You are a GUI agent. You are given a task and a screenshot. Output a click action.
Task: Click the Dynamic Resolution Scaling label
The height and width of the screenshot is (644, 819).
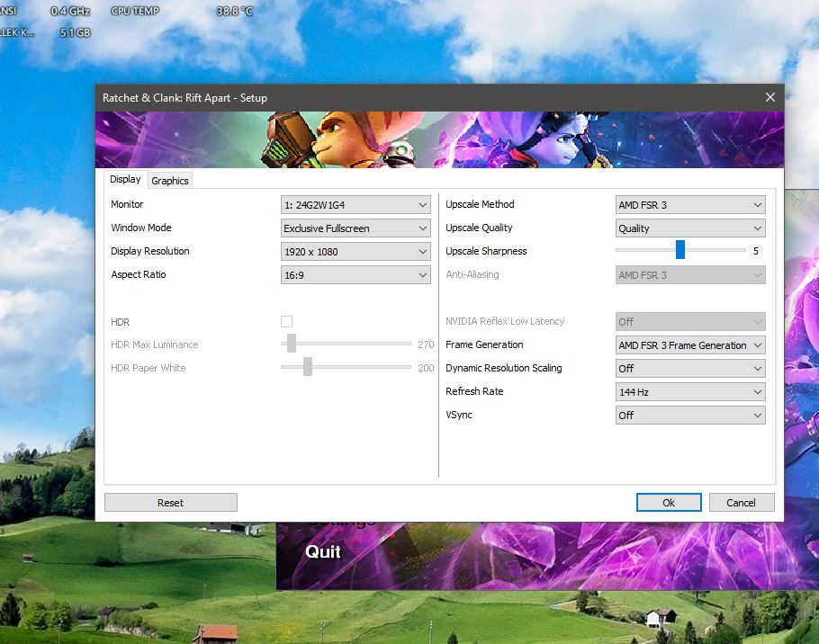[x=503, y=368]
